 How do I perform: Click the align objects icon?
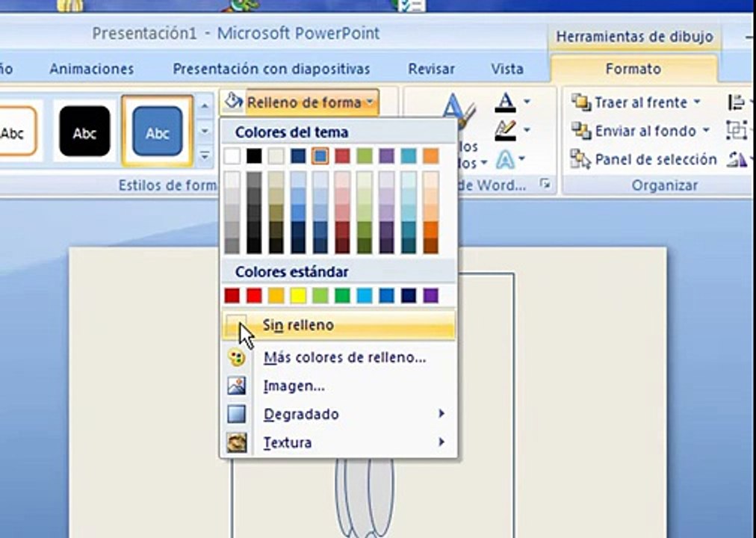[x=737, y=102]
